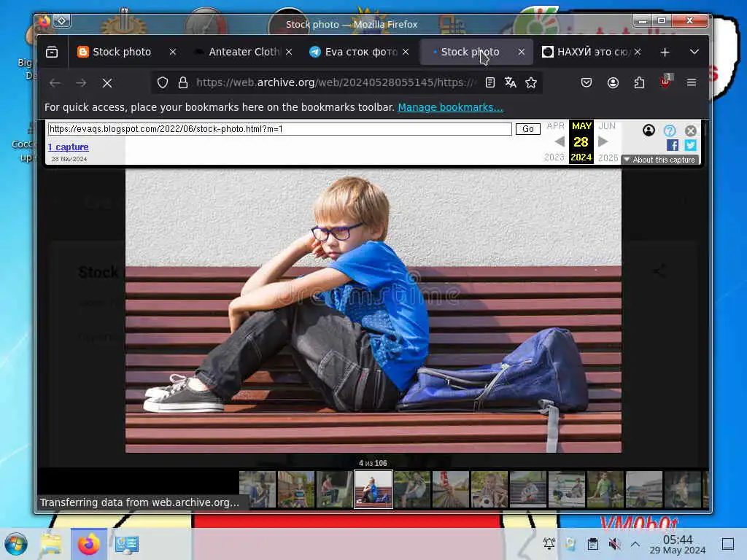
Task: Click show desktop button
Action: click(x=728, y=544)
